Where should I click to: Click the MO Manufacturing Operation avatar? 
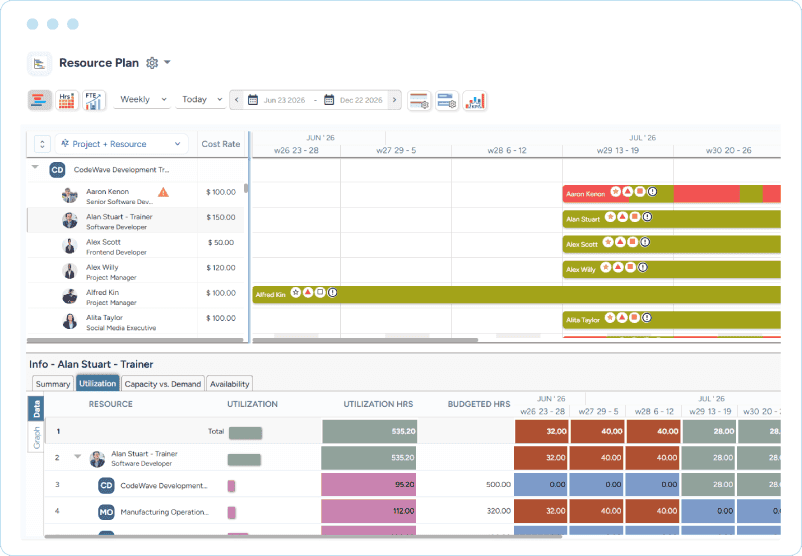click(106, 512)
